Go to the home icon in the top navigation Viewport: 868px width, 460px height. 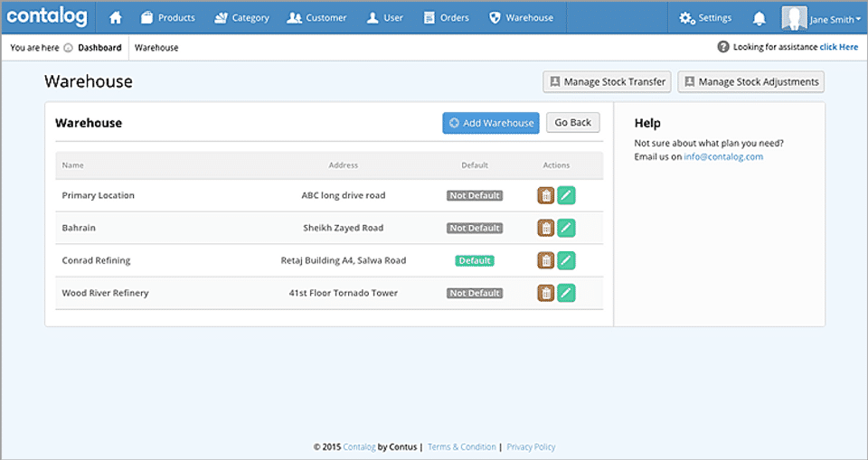[x=116, y=18]
